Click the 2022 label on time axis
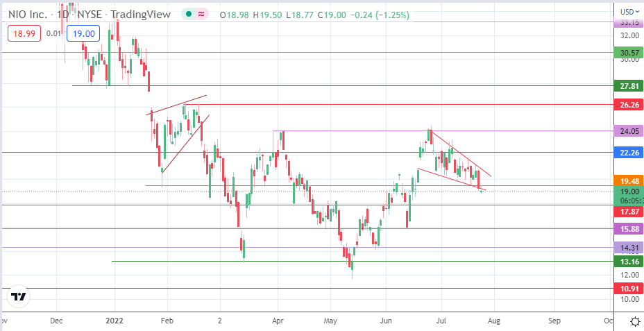644x331 pixels. (x=115, y=321)
